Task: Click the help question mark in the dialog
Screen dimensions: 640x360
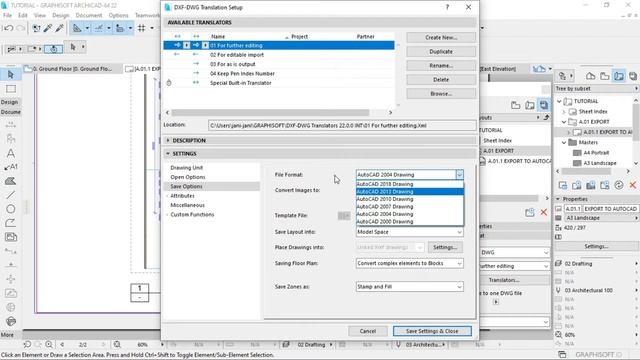Action: (447, 7)
